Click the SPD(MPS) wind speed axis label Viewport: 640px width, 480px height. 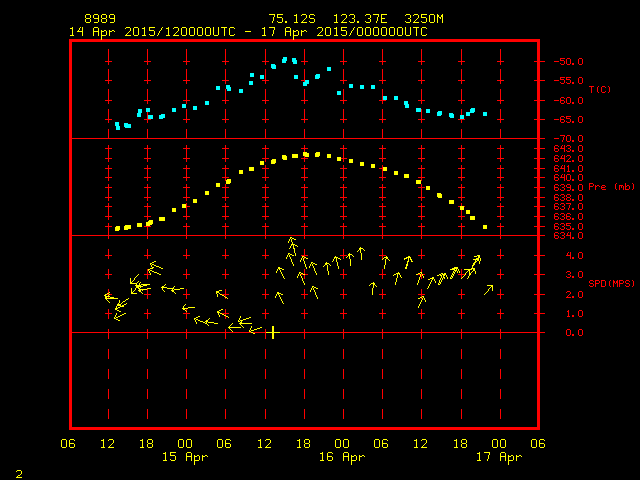606,283
